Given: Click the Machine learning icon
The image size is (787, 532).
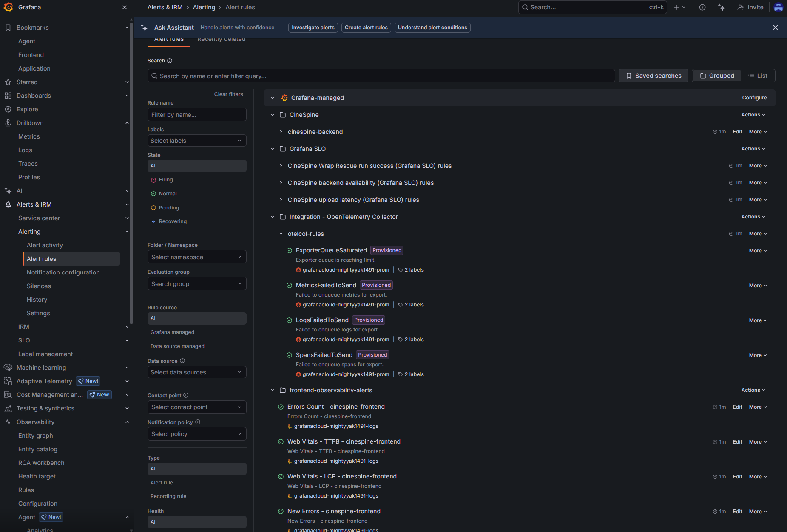Looking at the screenshot, I should [x=8, y=368].
